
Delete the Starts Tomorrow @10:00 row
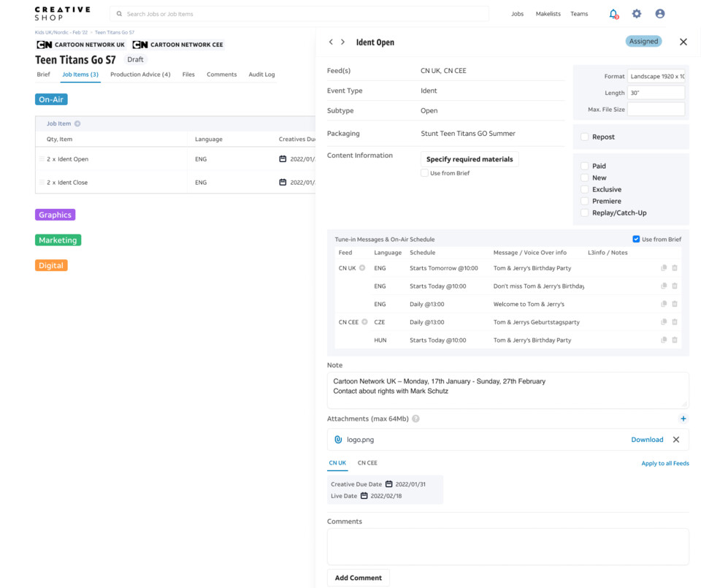[675, 268]
